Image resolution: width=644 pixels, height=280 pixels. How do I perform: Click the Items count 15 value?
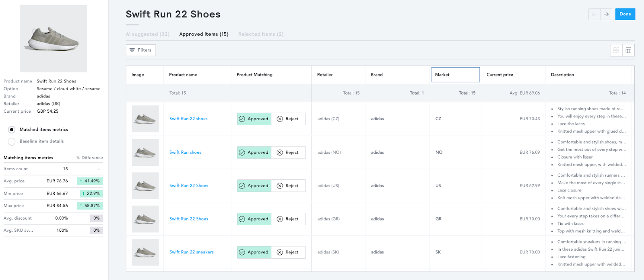pos(65,169)
